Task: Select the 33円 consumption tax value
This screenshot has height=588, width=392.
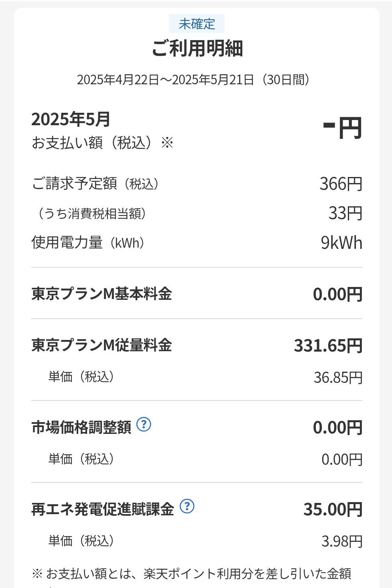Action: coord(345,213)
